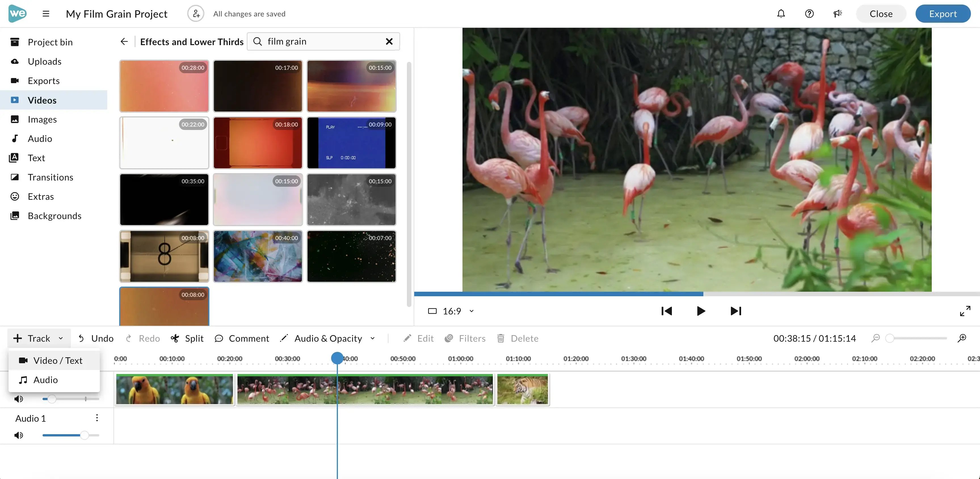Adjust the Audio 1 volume slider
This screenshot has height=479, width=980.
pos(71,435)
